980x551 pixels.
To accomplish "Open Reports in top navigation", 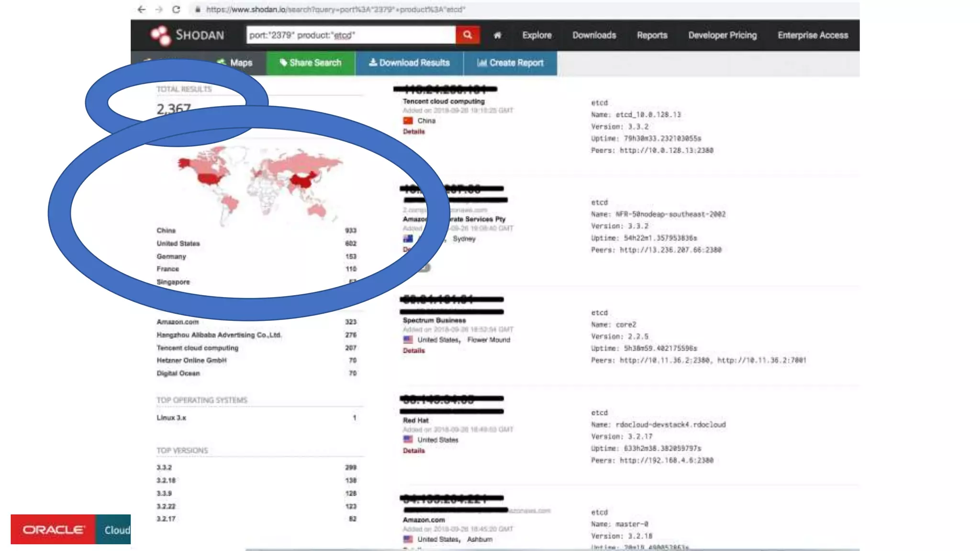I will tap(652, 35).
